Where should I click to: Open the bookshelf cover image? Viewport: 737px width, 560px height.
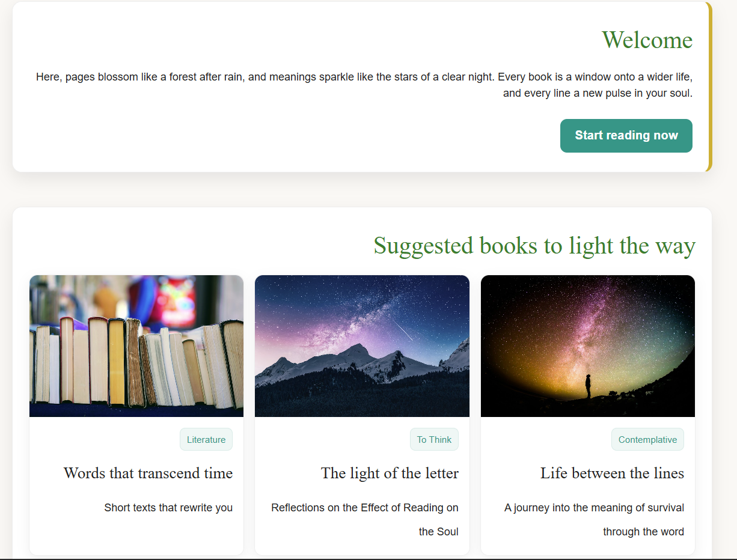point(136,346)
